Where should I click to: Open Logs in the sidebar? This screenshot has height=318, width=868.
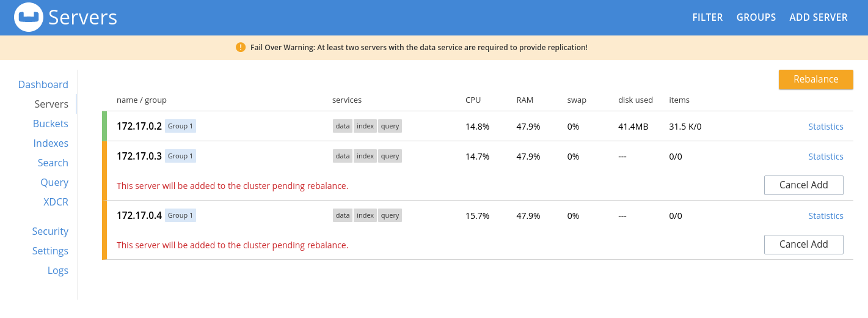58,270
